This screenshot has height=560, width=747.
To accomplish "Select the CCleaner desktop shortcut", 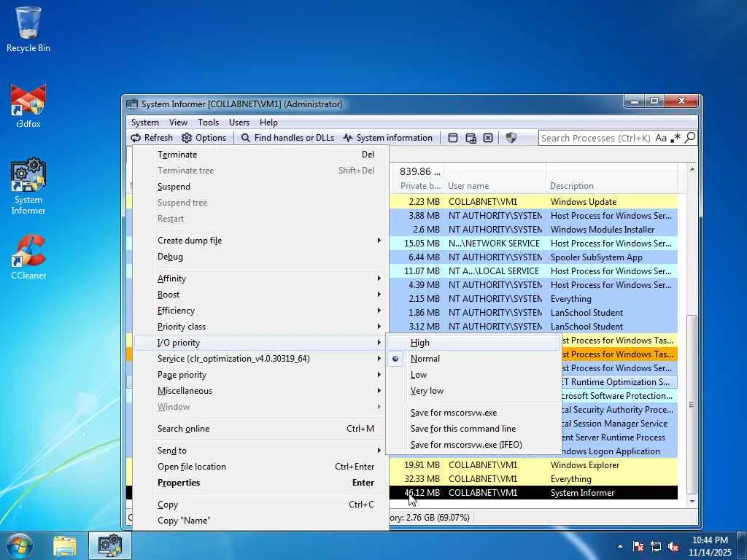I will [x=28, y=257].
